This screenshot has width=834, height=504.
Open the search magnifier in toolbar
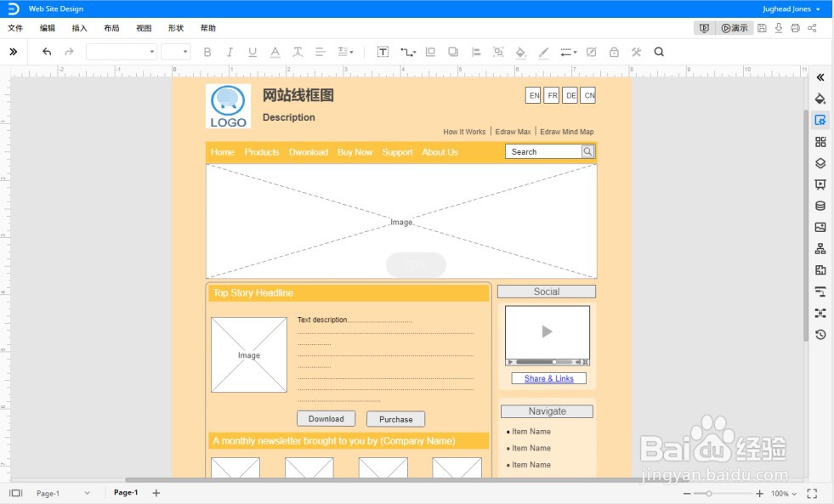point(659,52)
